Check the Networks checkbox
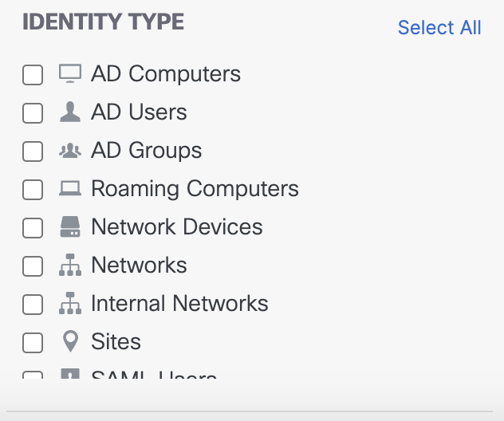This screenshot has width=504, height=421. 33,266
